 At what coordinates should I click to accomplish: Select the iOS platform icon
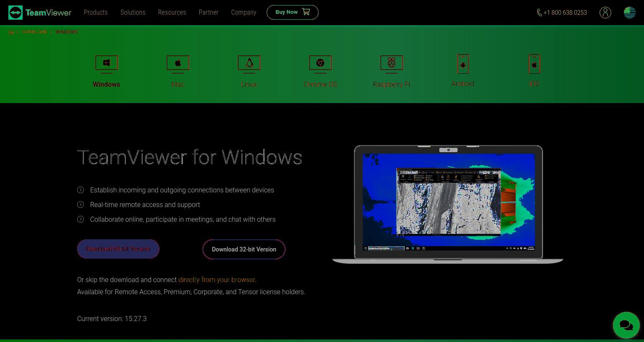pyautogui.click(x=534, y=64)
